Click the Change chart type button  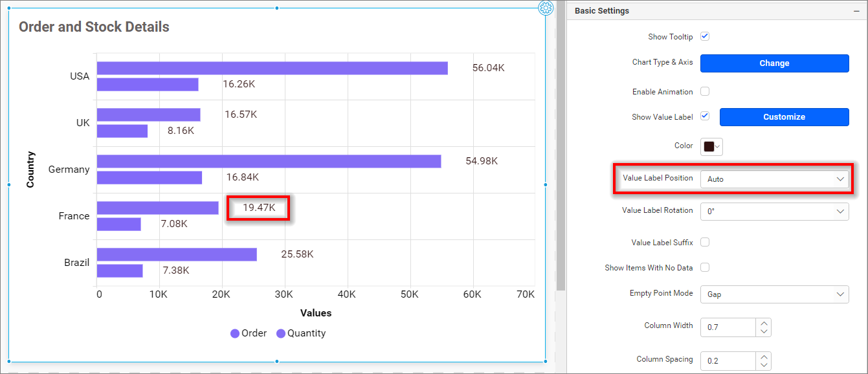tap(774, 63)
